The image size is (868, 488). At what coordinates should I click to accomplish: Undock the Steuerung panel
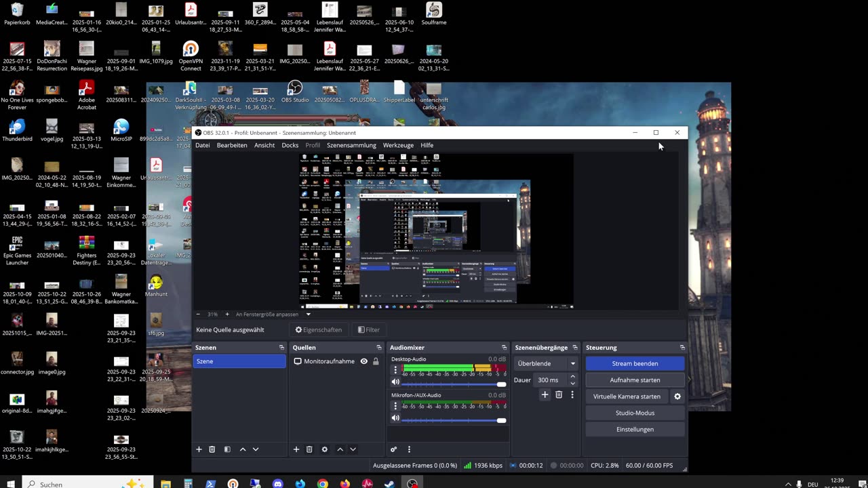pyautogui.click(x=682, y=348)
